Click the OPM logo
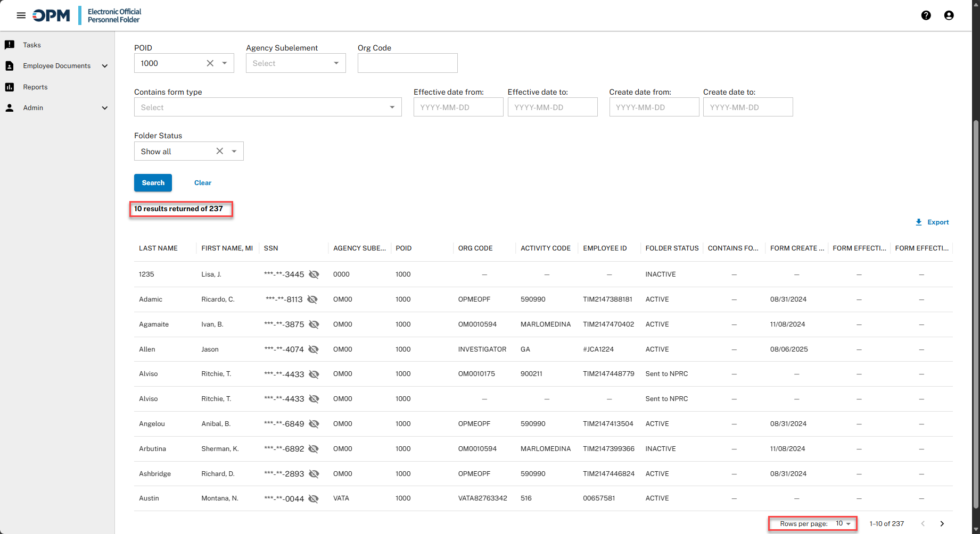980x534 pixels. pyautogui.click(x=51, y=15)
